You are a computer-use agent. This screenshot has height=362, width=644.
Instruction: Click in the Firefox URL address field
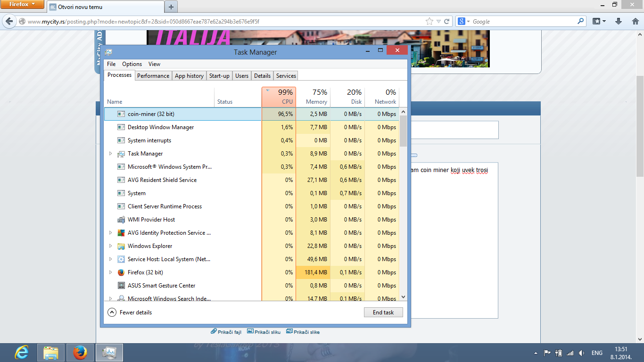[225, 21]
